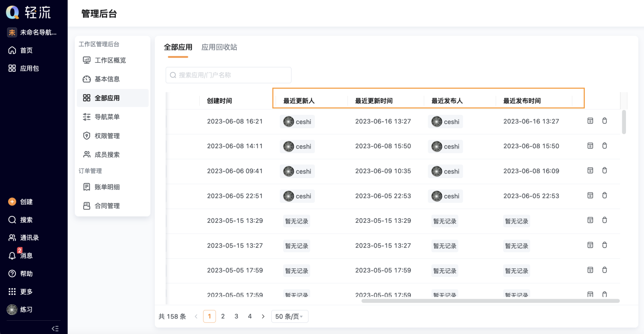Click the 最近发布人 column header

[447, 101]
